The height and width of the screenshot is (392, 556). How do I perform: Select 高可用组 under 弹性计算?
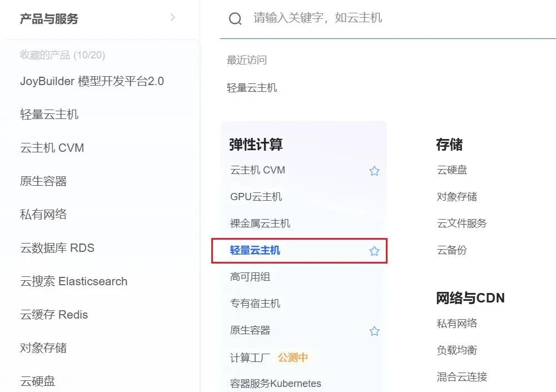pyautogui.click(x=250, y=277)
